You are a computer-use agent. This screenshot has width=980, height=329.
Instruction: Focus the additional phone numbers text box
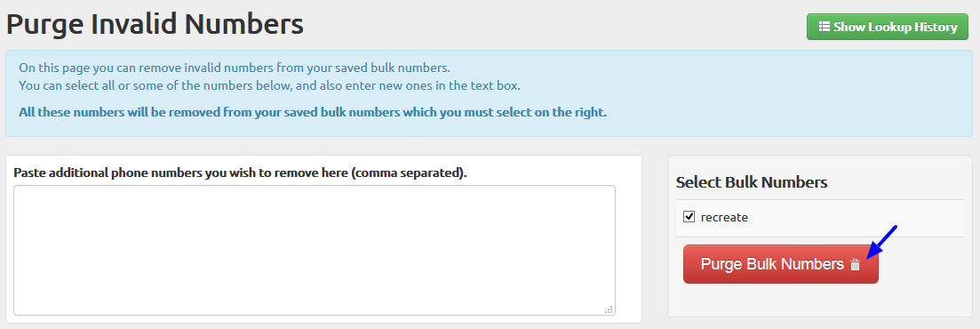[x=315, y=250]
